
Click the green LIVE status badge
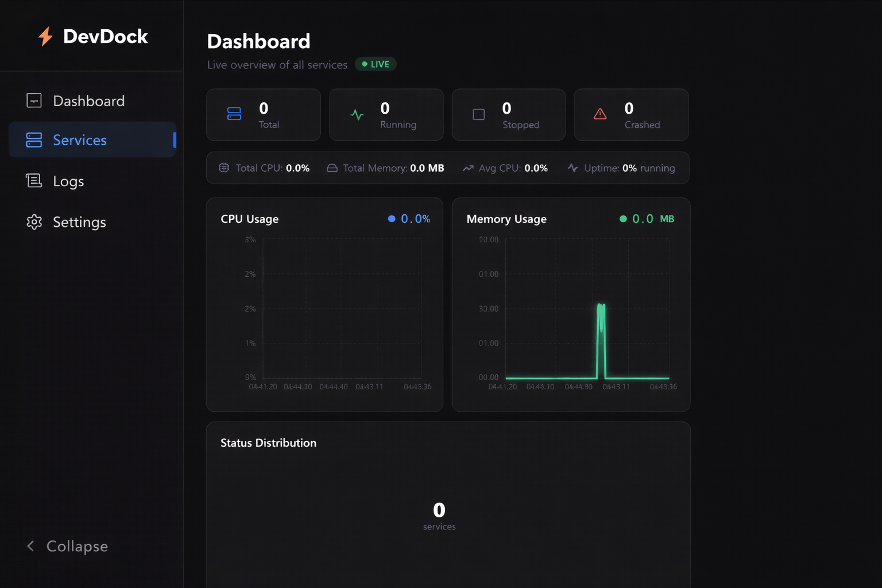tap(376, 64)
